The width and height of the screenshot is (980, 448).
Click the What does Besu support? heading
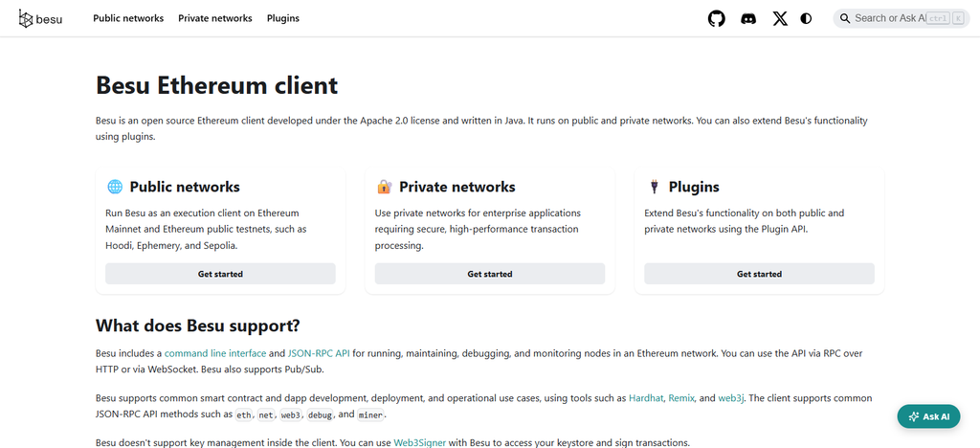coord(198,325)
